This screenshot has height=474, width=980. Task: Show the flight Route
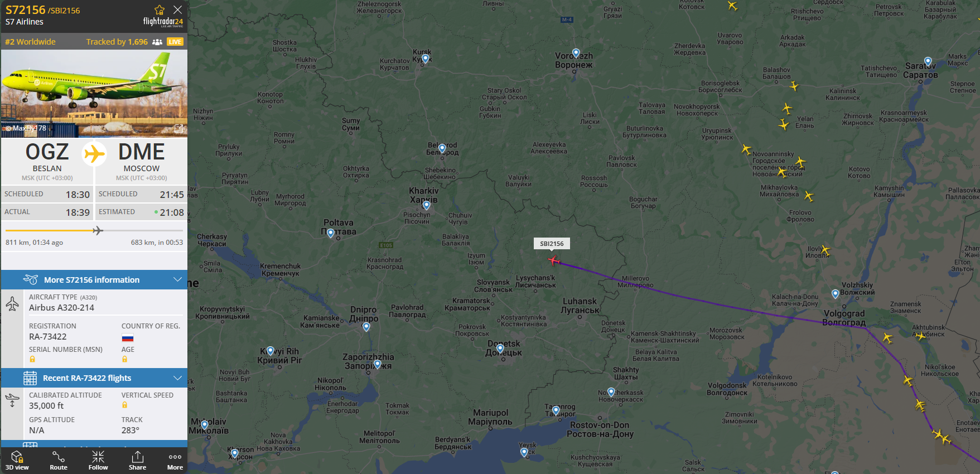click(59, 461)
